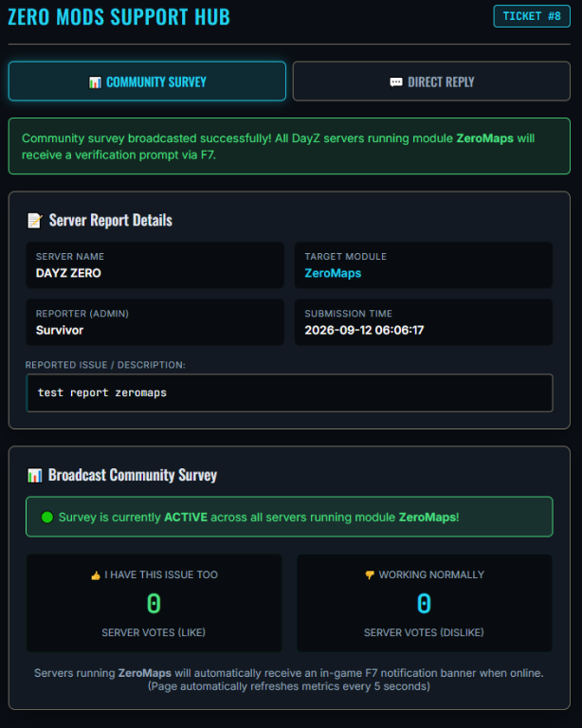This screenshot has width=582, height=728.
Task: Click the Ticket #8 badge
Action: tap(532, 16)
